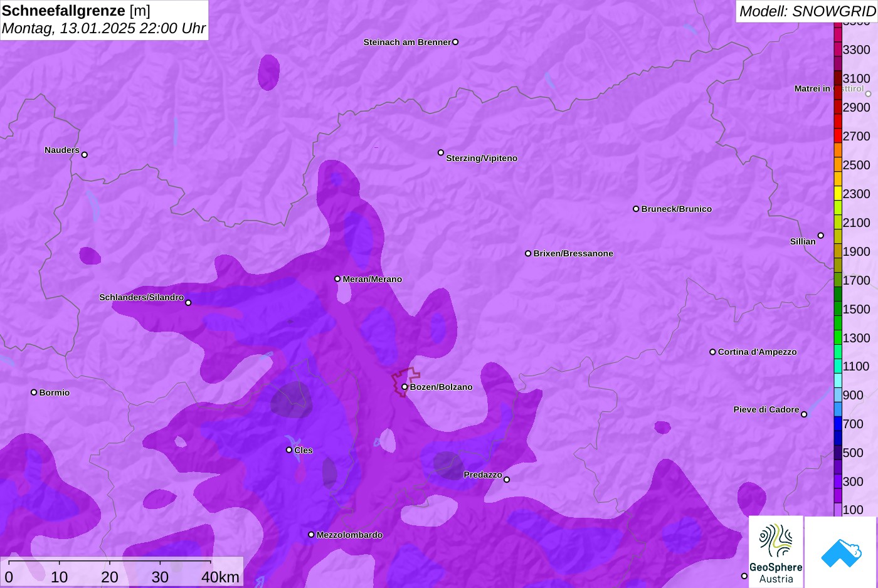This screenshot has width=878, height=588.
Task: Pick the dark red 3100 legend swatch
Action: point(838,78)
